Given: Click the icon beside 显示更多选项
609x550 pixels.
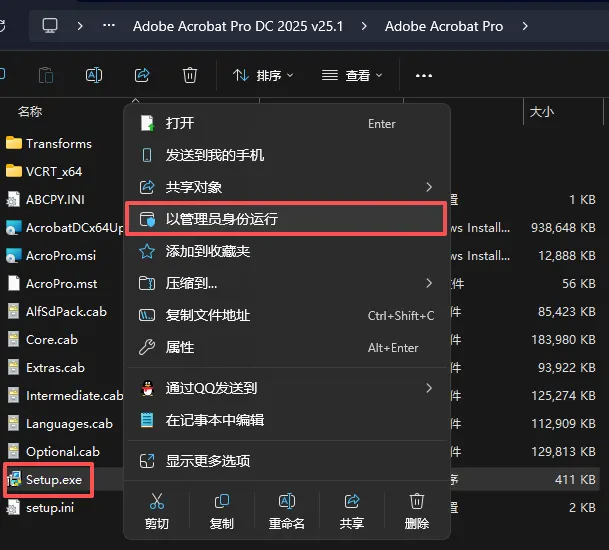Looking at the screenshot, I should pyautogui.click(x=147, y=461).
